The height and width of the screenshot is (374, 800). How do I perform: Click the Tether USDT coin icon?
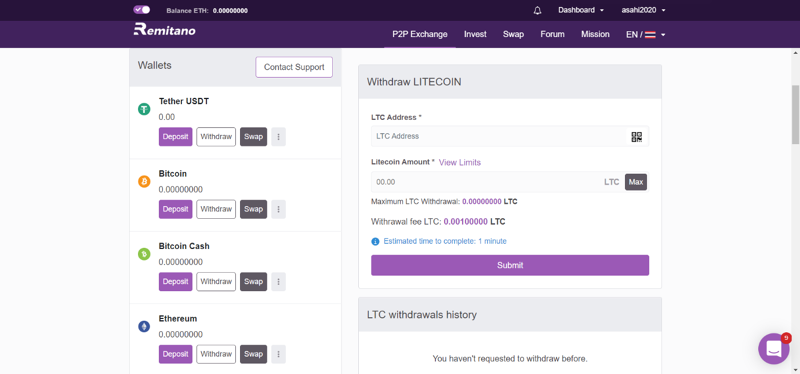pyautogui.click(x=144, y=109)
